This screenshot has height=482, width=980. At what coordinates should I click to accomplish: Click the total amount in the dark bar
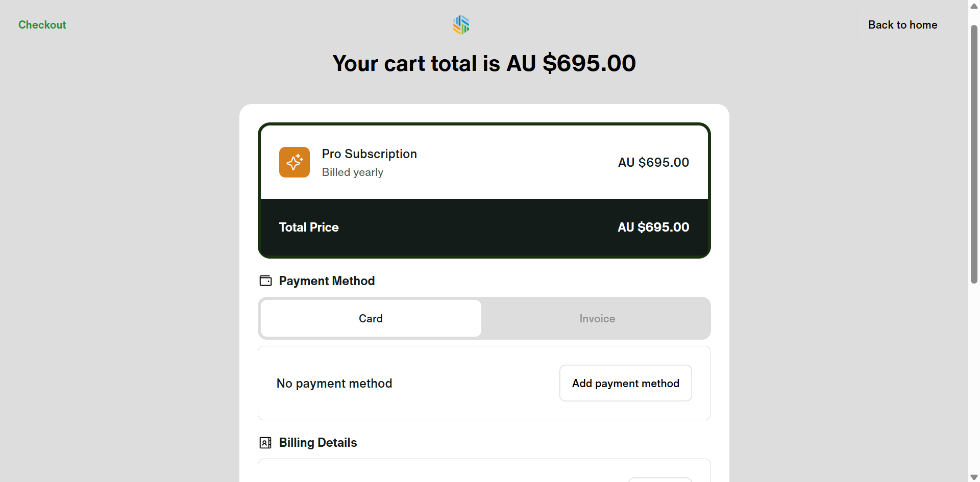tap(653, 227)
